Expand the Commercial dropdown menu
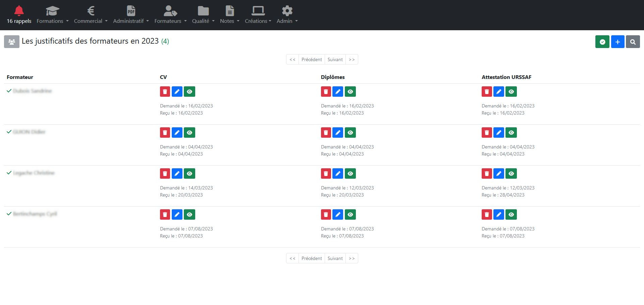 point(91,15)
